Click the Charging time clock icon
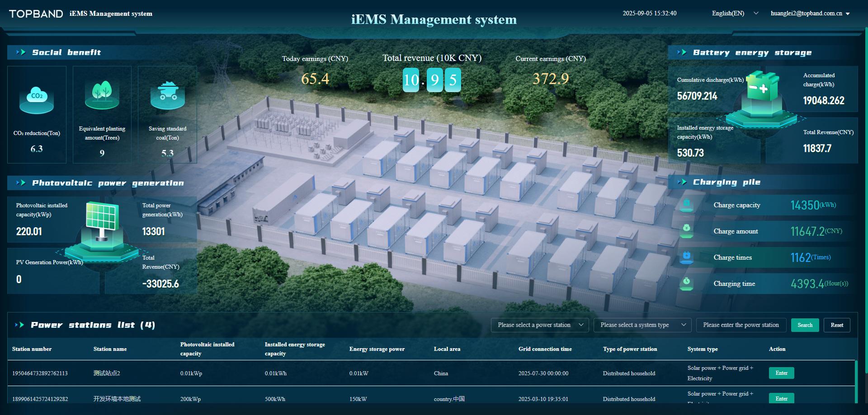Screen dimensions: 868x415 click(687, 284)
